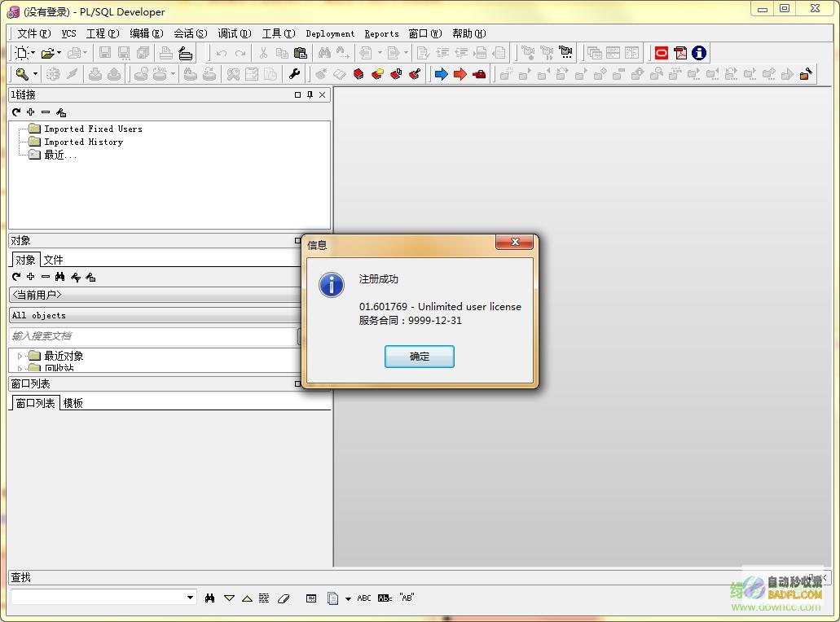The image size is (840, 622).
Task: Toggle the whole-word search option icon
Action: (x=385, y=598)
